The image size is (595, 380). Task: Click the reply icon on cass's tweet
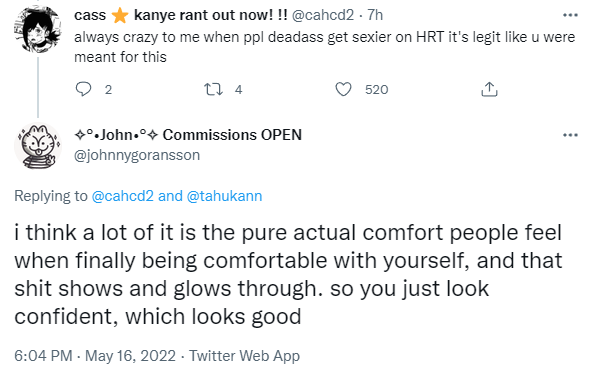point(83,89)
